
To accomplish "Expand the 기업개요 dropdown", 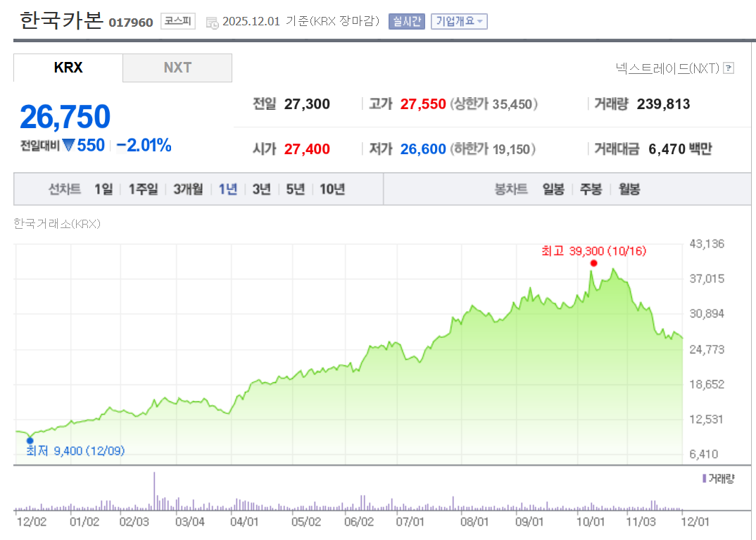I will 459,21.
